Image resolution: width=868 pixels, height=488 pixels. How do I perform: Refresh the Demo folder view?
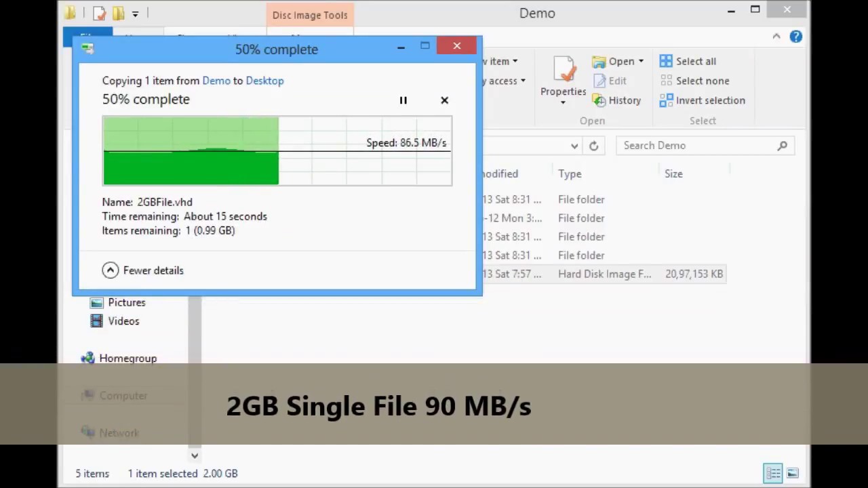tap(593, 146)
